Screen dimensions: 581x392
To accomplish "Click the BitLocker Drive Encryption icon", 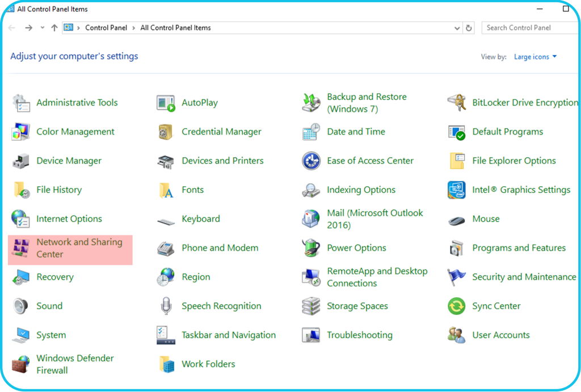I will [457, 103].
